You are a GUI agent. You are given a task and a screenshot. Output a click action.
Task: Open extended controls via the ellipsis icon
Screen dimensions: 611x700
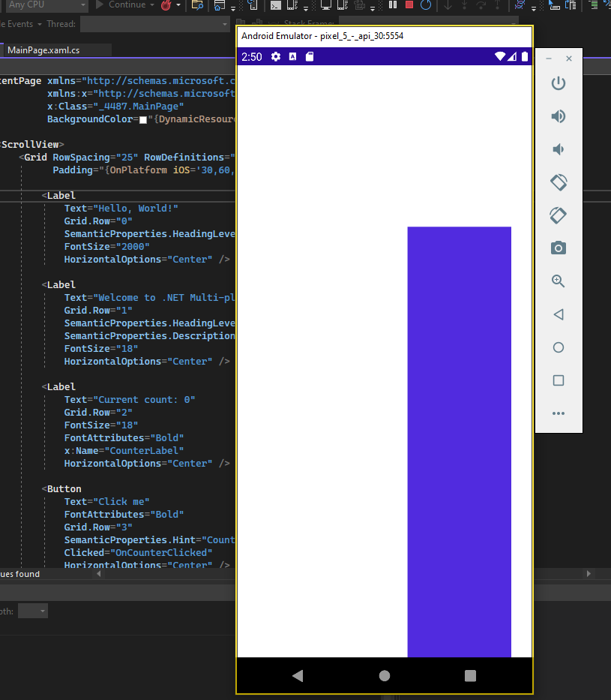coord(558,413)
